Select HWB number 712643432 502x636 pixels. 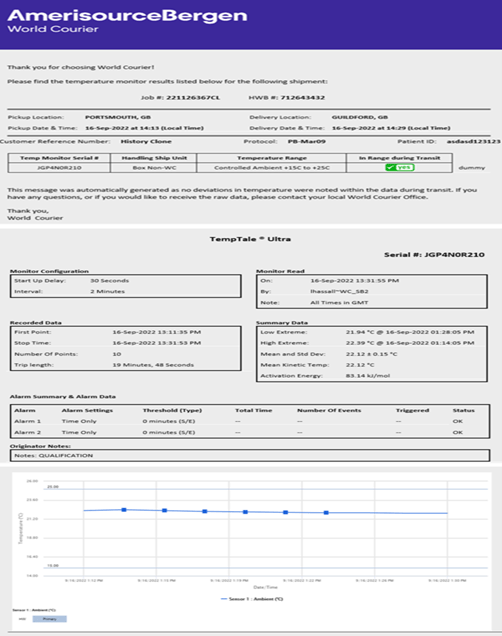(x=302, y=97)
